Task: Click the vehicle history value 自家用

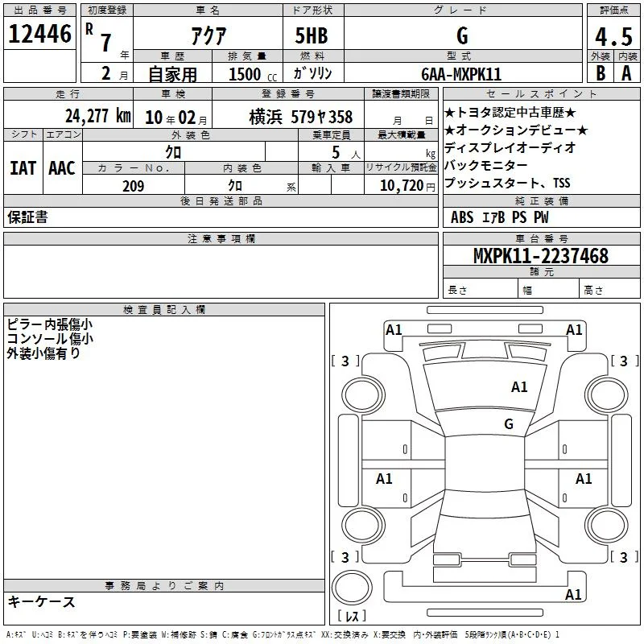Action: click(x=172, y=74)
